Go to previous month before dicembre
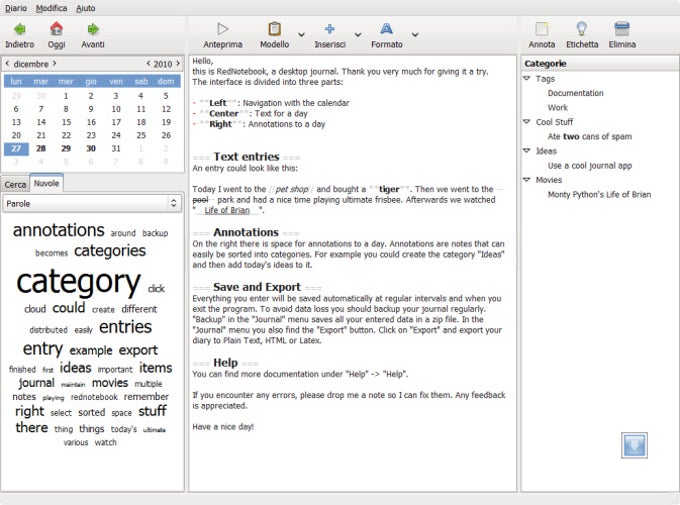The width and height of the screenshot is (680, 505). coord(7,63)
